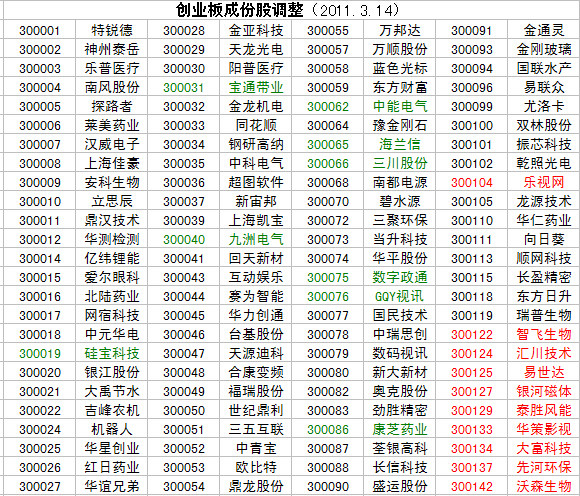
Task: Select the 万邦达 cell
Action: click(400, 30)
